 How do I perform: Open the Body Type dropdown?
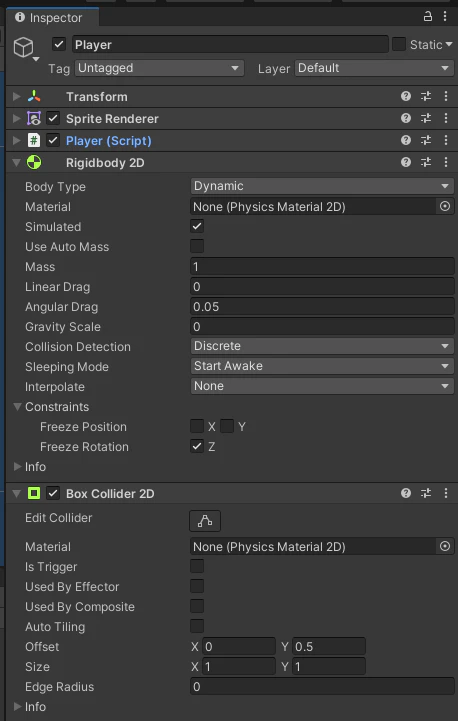click(x=322, y=186)
